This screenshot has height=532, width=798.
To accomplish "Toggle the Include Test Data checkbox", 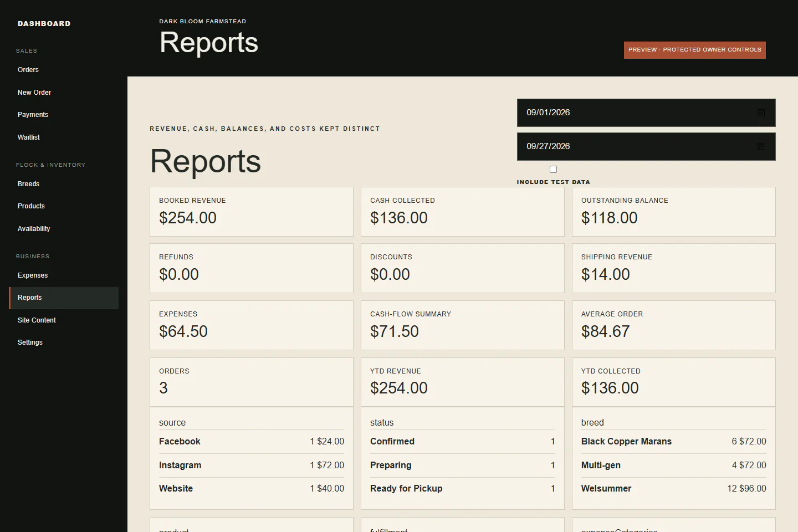I will 553,170.
